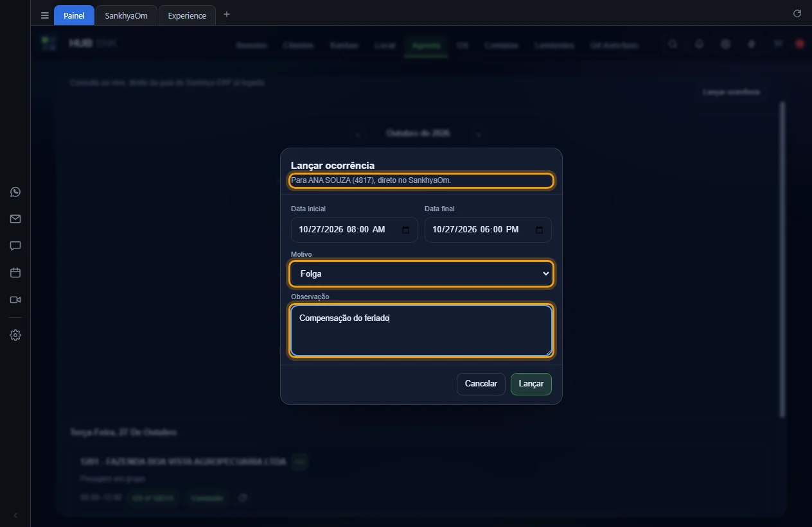Collapse the sidebar with bottom-left chevron
The image size is (812, 527).
15,515
